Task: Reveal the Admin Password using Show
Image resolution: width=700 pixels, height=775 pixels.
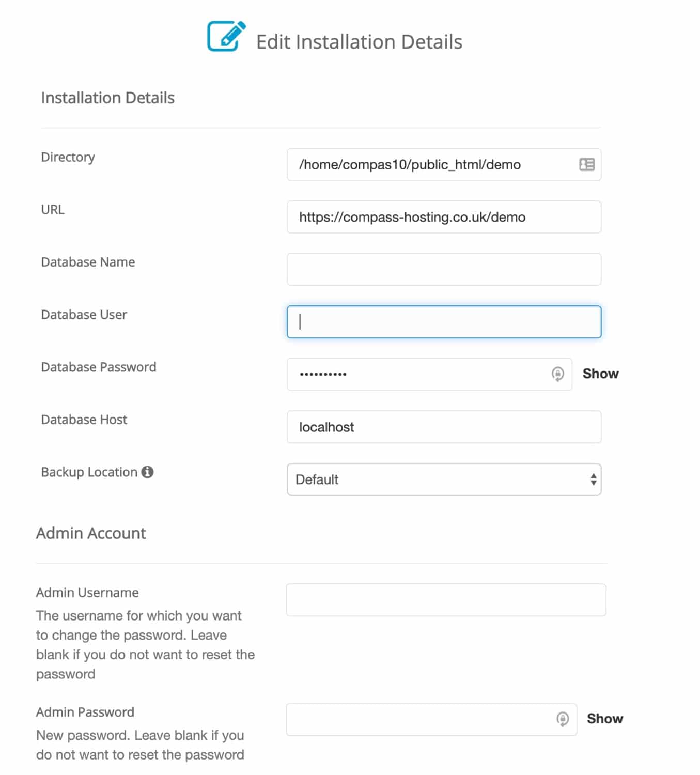Action: (604, 718)
